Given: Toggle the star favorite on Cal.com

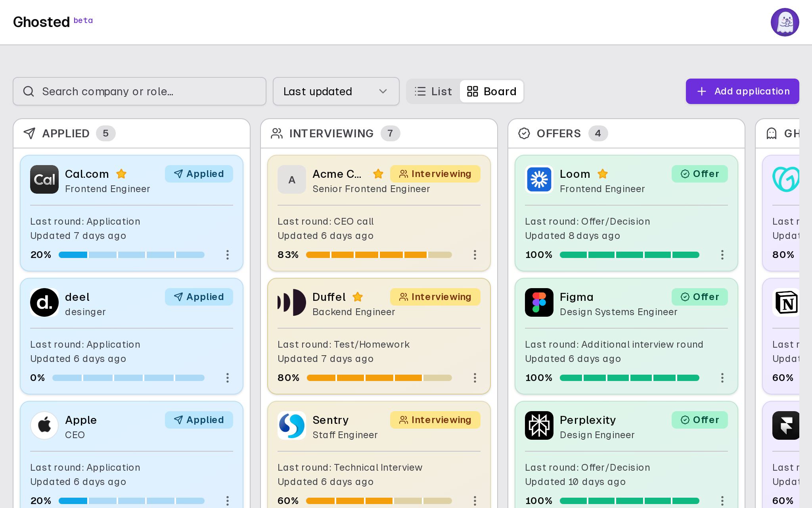Looking at the screenshot, I should click(x=121, y=174).
